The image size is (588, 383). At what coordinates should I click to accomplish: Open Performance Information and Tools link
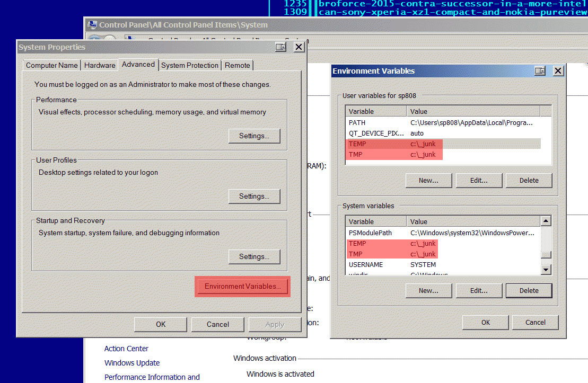pyautogui.click(x=152, y=377)
